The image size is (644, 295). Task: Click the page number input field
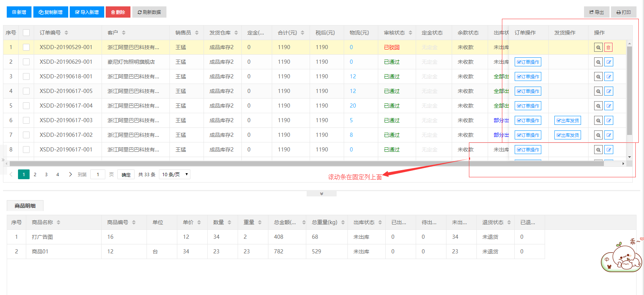[98, 175]
